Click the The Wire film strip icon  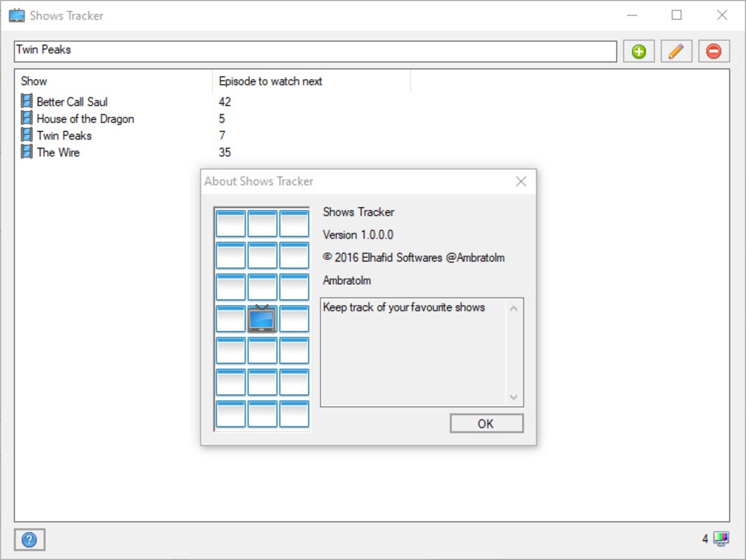[27, 152]
